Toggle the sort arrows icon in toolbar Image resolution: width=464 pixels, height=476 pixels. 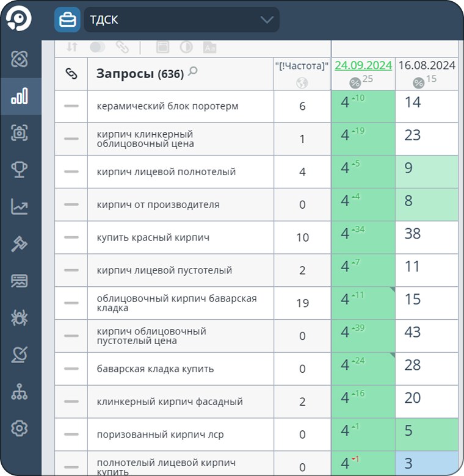pyautogui.click(x=72, y=47)
